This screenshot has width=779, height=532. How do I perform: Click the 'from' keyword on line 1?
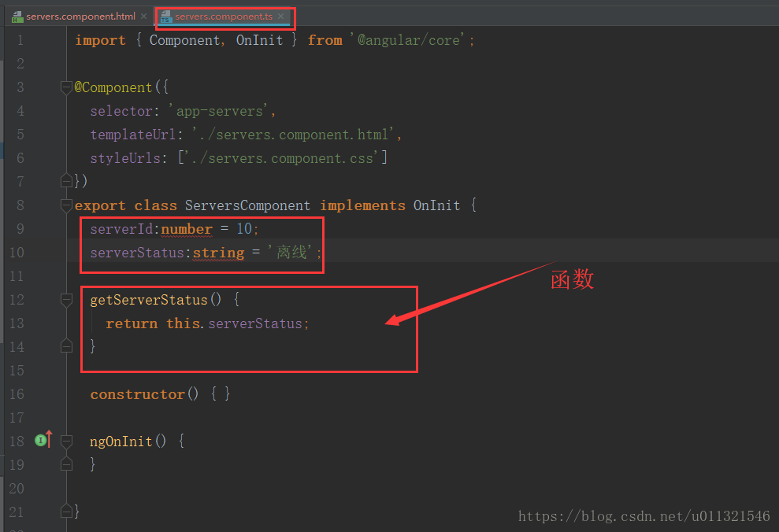[x=325, y=40]
